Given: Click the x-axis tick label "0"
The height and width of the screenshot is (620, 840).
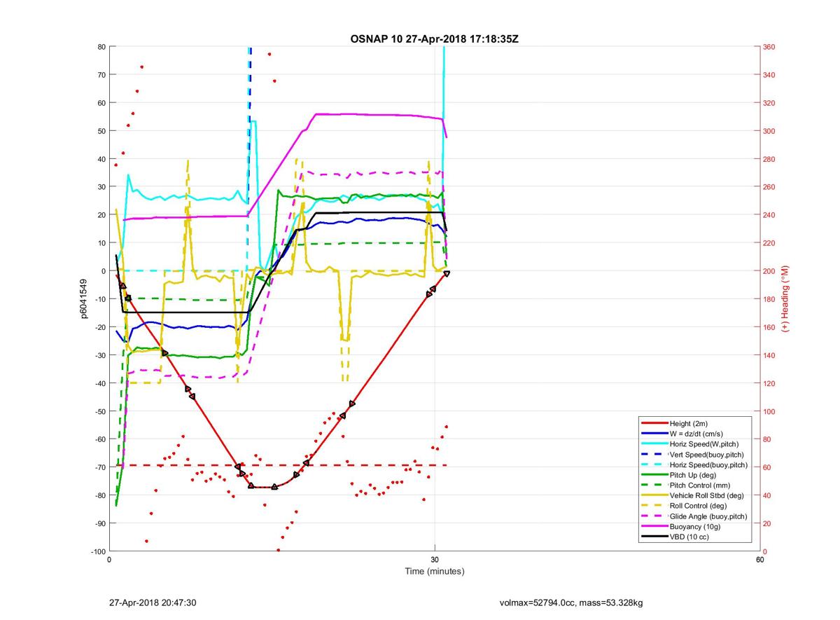Looking at the screenshot, I should coord(110,559).
